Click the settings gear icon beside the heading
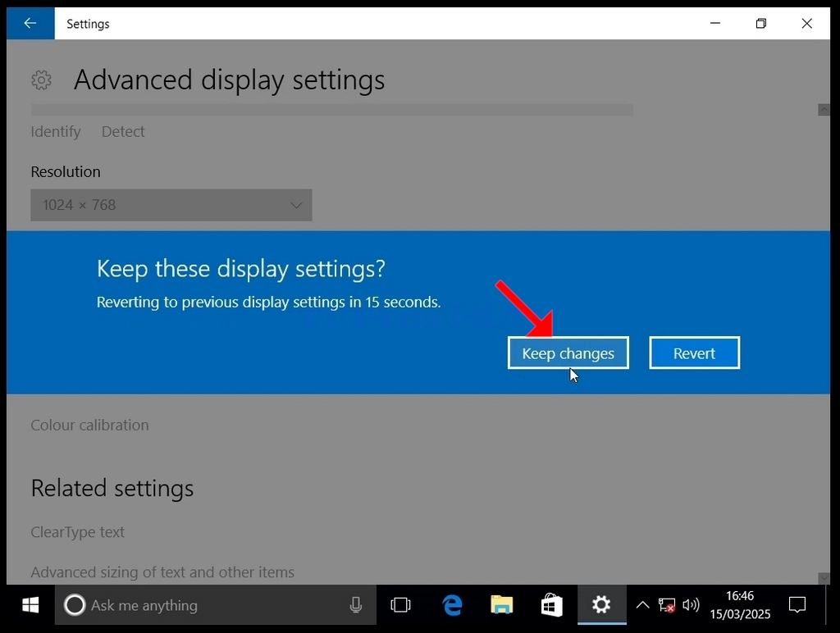Screen dimensions: 840x633 coord(41,80)
